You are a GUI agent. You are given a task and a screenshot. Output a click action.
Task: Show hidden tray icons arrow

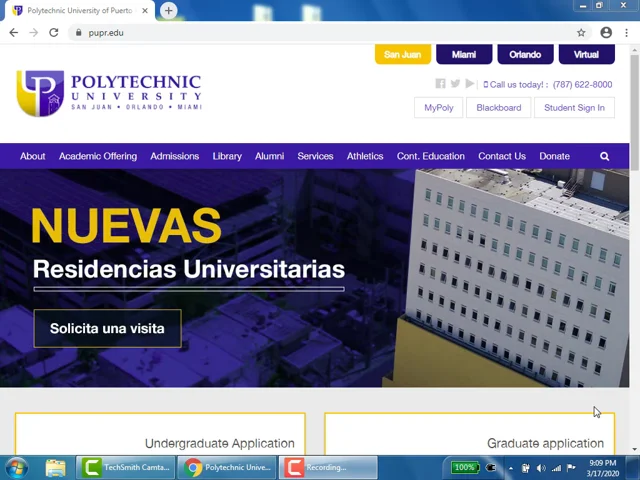click(511, 469)
